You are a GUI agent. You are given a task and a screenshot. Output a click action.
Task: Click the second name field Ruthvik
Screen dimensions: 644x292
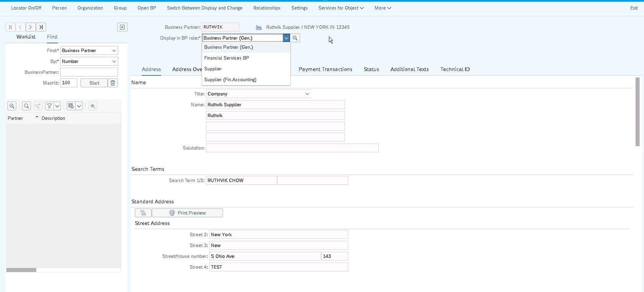(275, 116)
